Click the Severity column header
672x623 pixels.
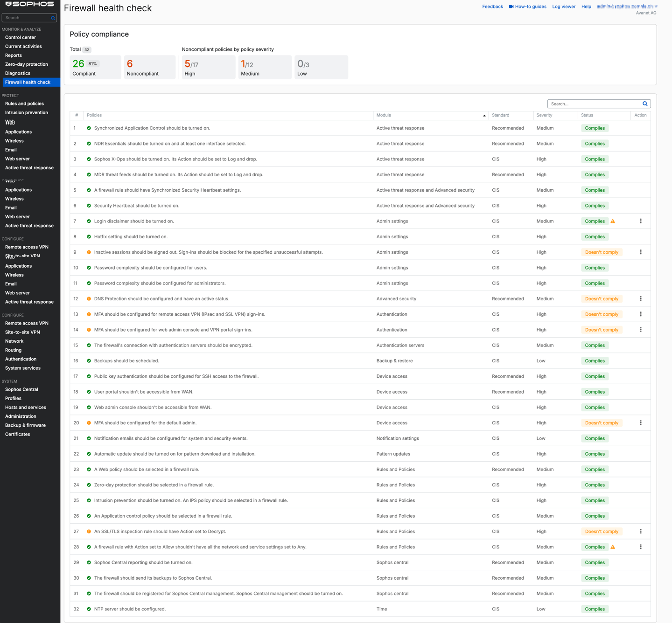coord(555,115)
